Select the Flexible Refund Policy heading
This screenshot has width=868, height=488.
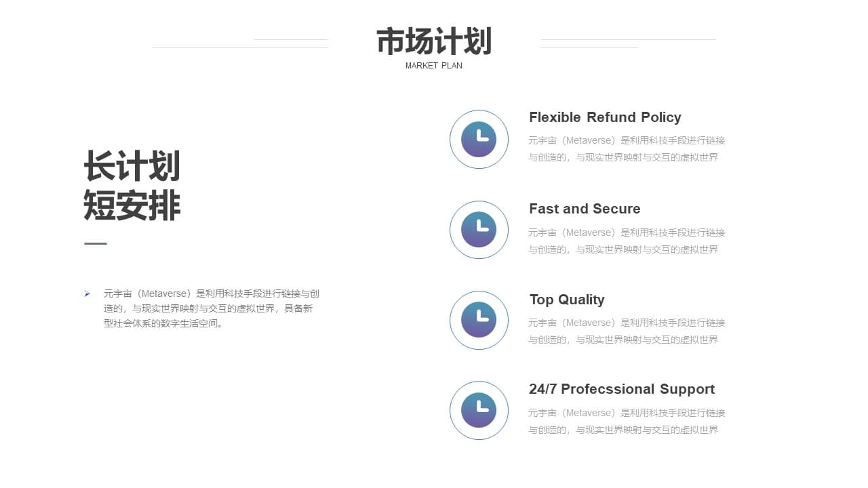click(605, 117)
